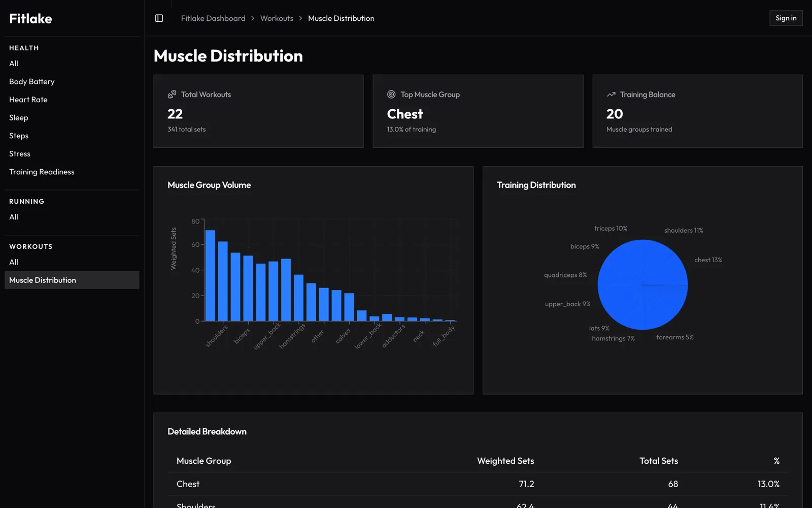812x508 pixels.
Task: Click the forearms 5% pie label
Action: (674, 337)
